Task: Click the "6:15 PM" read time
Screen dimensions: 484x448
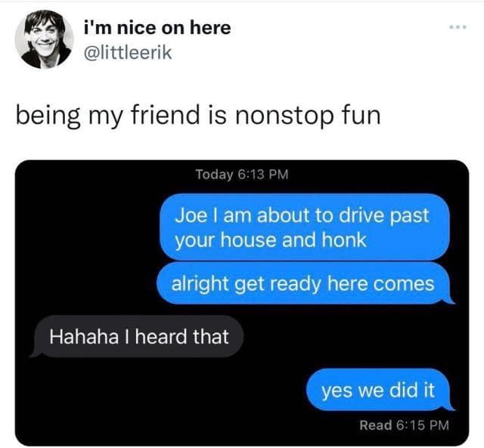Action: [422, 425]
